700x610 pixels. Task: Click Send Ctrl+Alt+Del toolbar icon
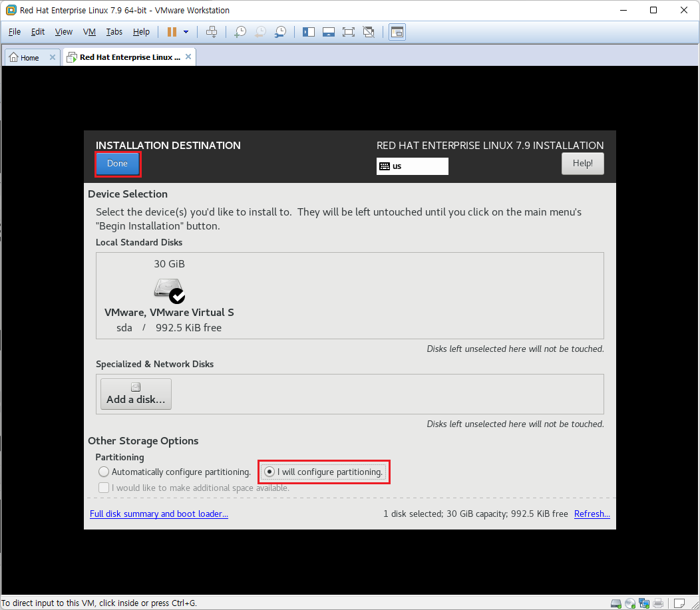coord(212,32)
